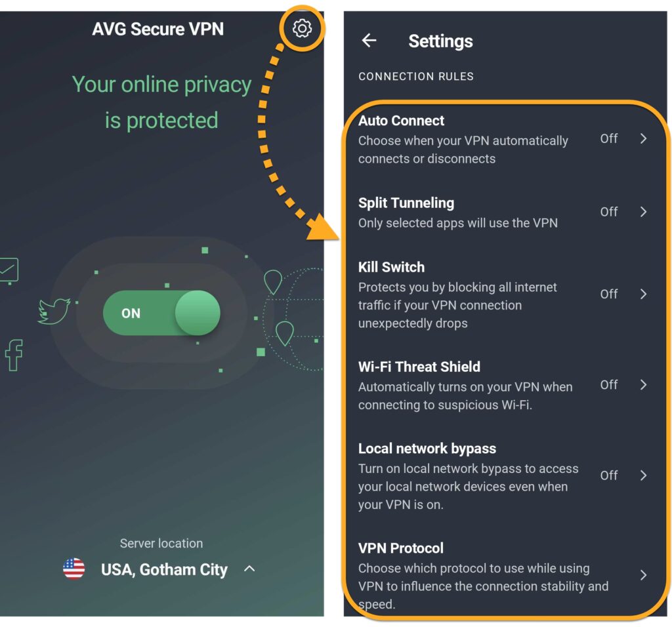Tap Auto Connect title text
The height and width of the screenshot is (627, 672).
click(401, 121)
